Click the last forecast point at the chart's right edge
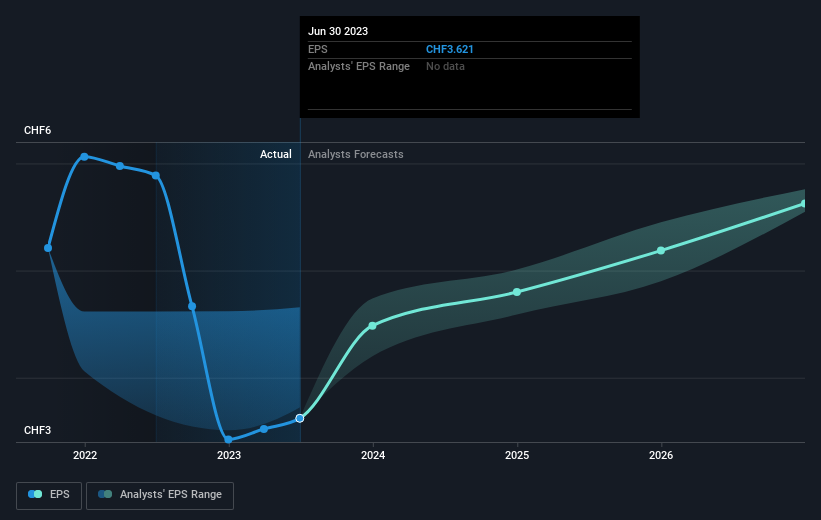The image size is (821, 520). [804, 204]
